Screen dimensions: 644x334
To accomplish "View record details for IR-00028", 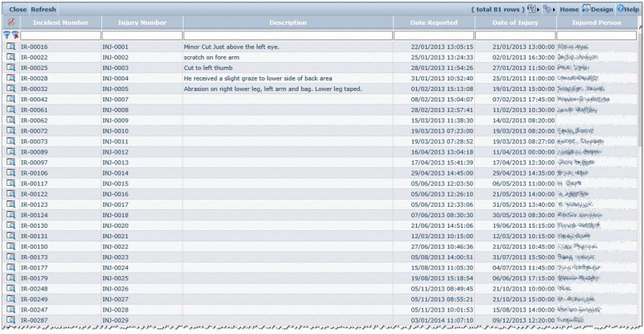I will pyautogui.click(x=10, y=78).
